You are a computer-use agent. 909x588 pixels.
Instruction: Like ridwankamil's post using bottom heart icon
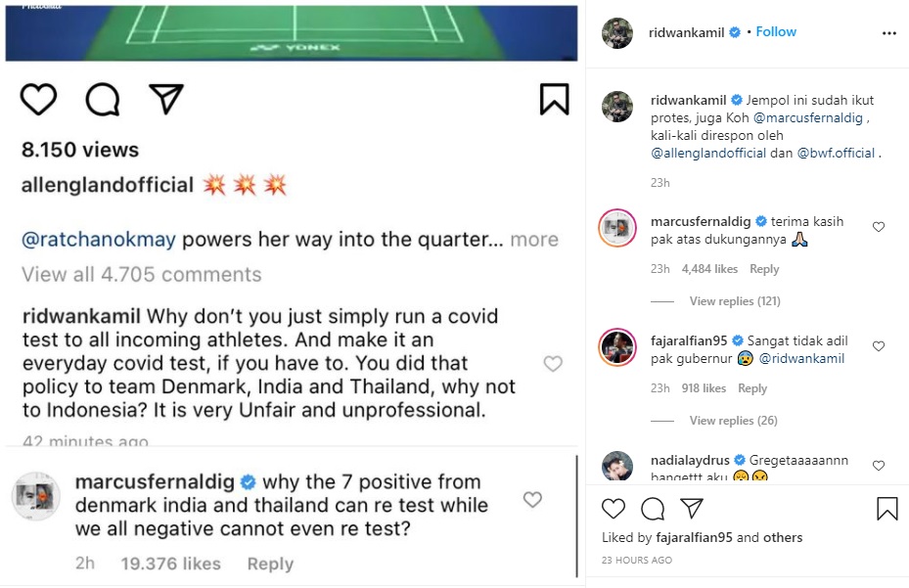pos(613,509)
